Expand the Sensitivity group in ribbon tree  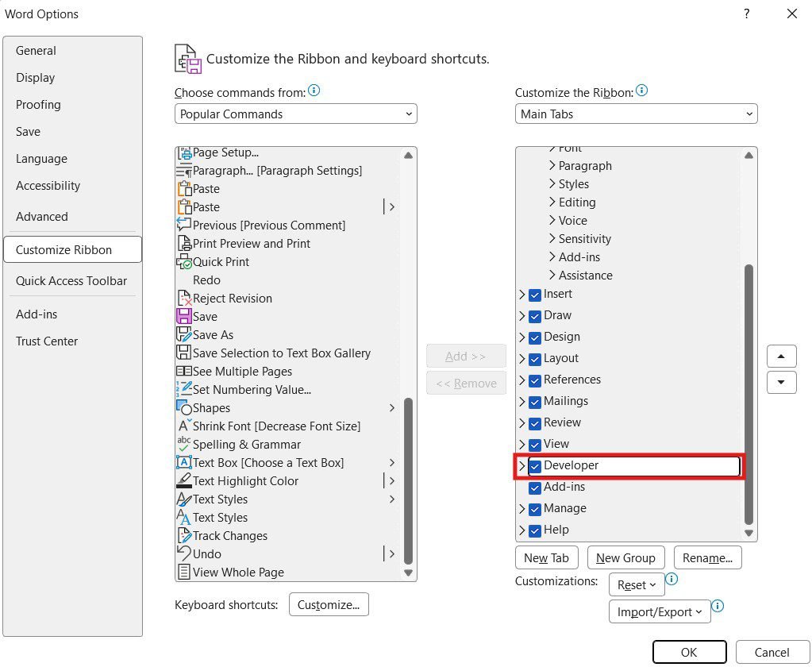[x=552, y=239]
